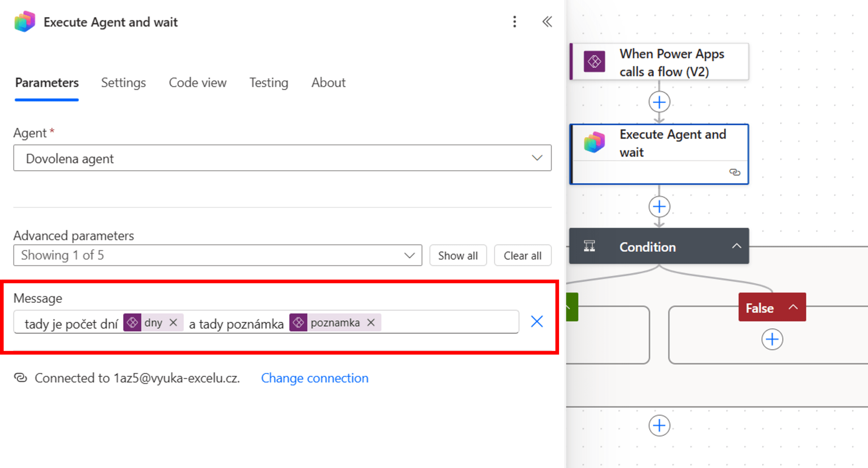
Task: Click the connection link icon on Execute Agent card
Action: pos(734,172)
